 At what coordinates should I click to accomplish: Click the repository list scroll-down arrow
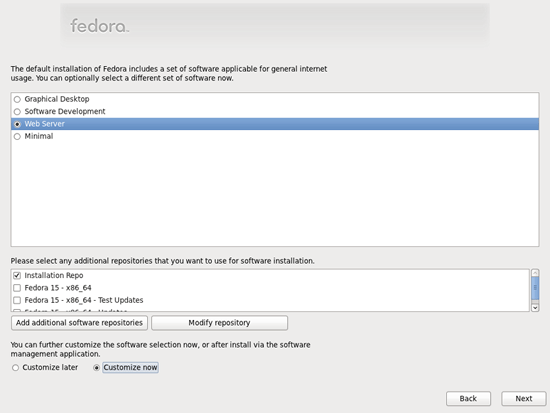point(535,308)
